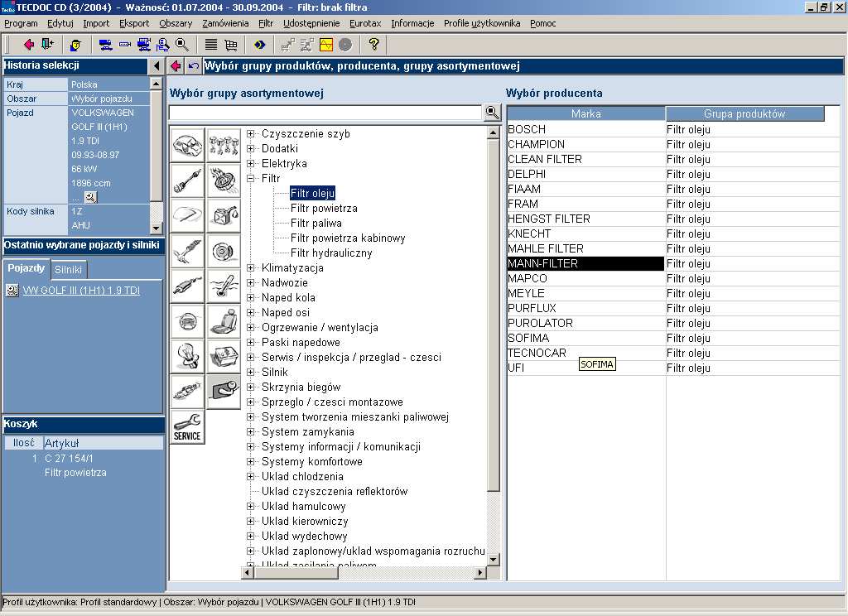Click the Artykuł column header in Koszyk
Image resolution: width=848 pixels, height=616 pixels.
click(x=103, y=443)
